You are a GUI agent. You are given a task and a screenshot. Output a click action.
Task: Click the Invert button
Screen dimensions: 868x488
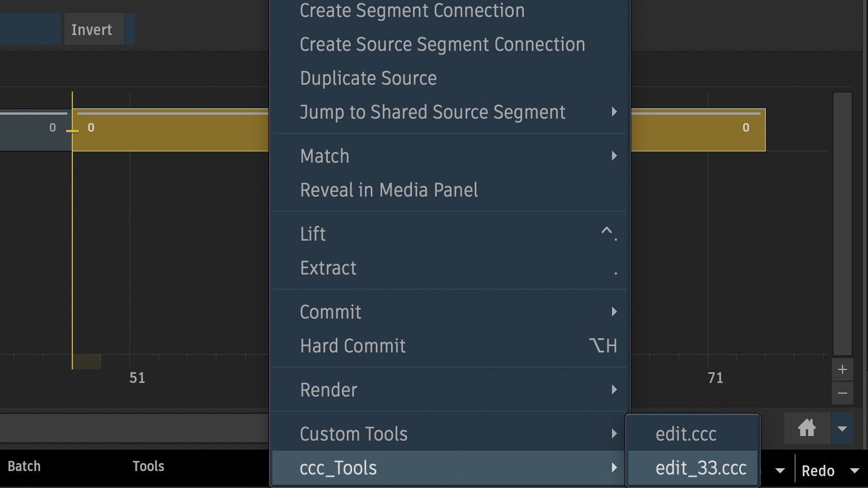tap(92, 30)
